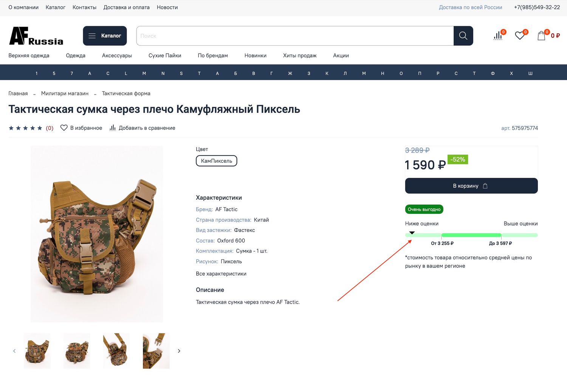Open the 'Сухие Пайки' category

(165, 56)
